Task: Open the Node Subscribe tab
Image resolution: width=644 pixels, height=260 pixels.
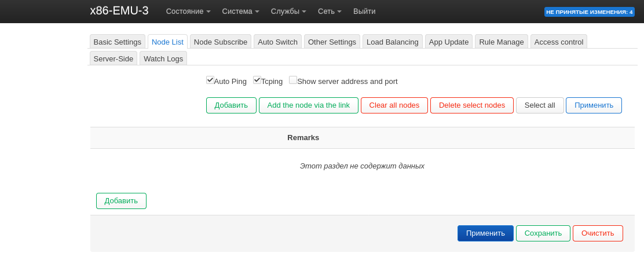Action: tap(221, 42)
